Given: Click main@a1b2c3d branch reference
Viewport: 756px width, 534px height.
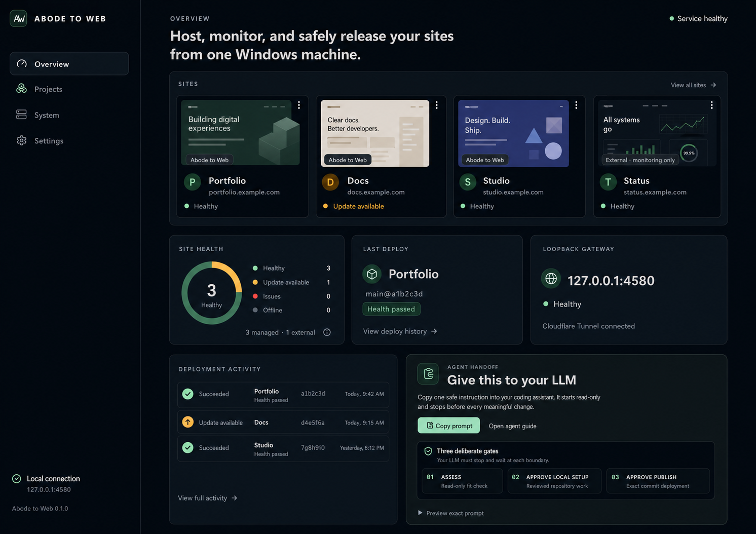Looking at the screenshot, I should 394,294.
